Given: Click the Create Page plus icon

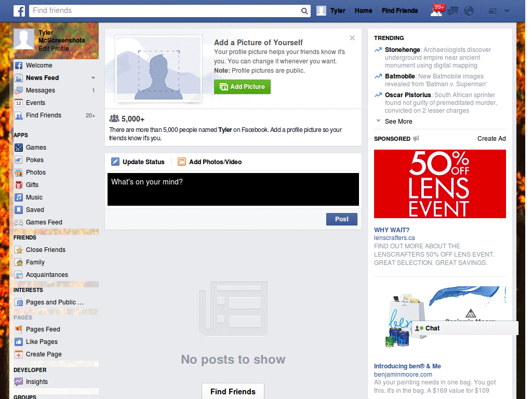Looking at the screenshot, I should (x=19, y=354).
